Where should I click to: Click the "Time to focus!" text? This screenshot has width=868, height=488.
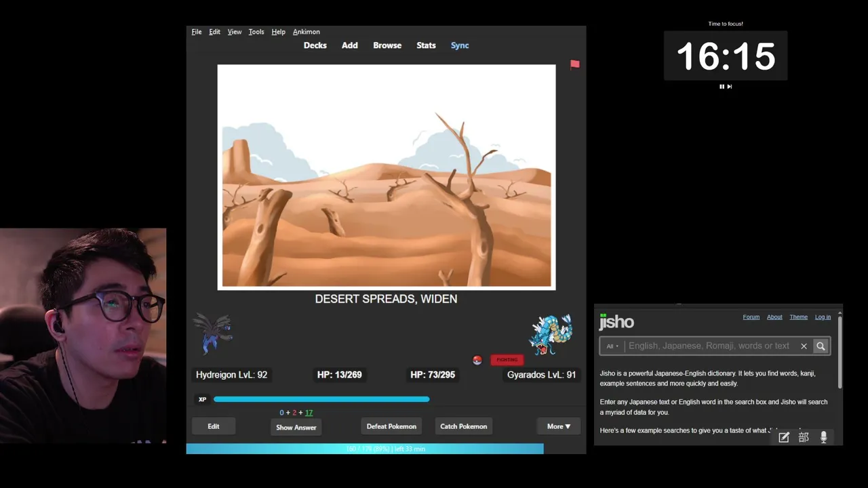tap(726, 24)
